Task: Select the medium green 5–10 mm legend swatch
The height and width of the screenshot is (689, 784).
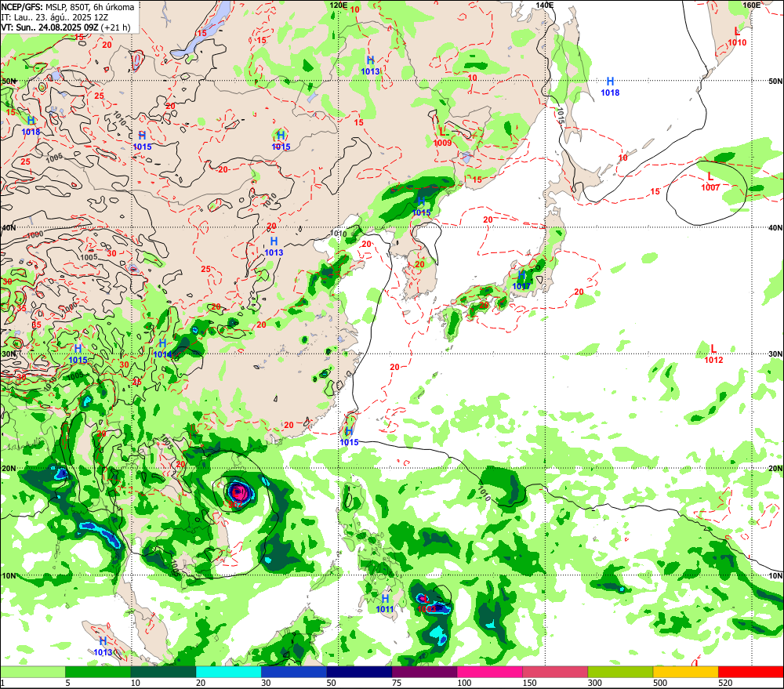Action: (x=98, y=672)
